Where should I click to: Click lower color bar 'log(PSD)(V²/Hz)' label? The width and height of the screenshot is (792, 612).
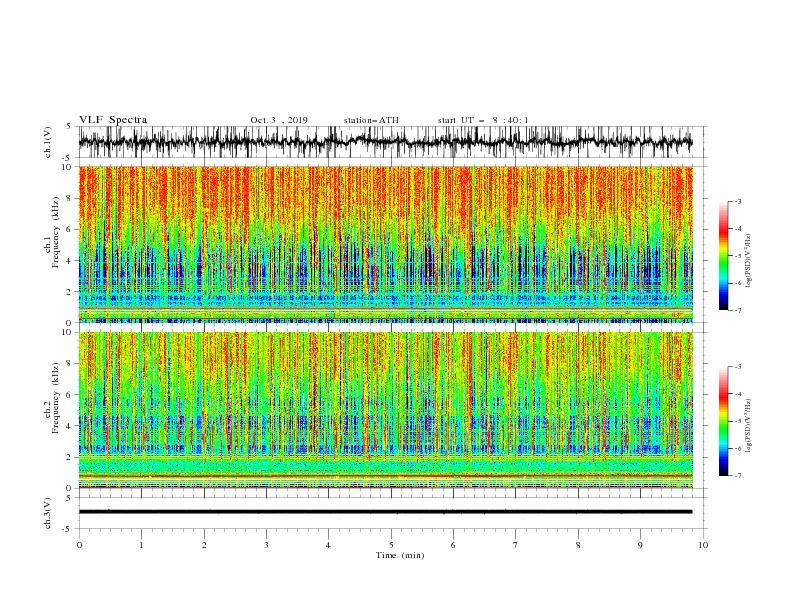pos(748,425)
